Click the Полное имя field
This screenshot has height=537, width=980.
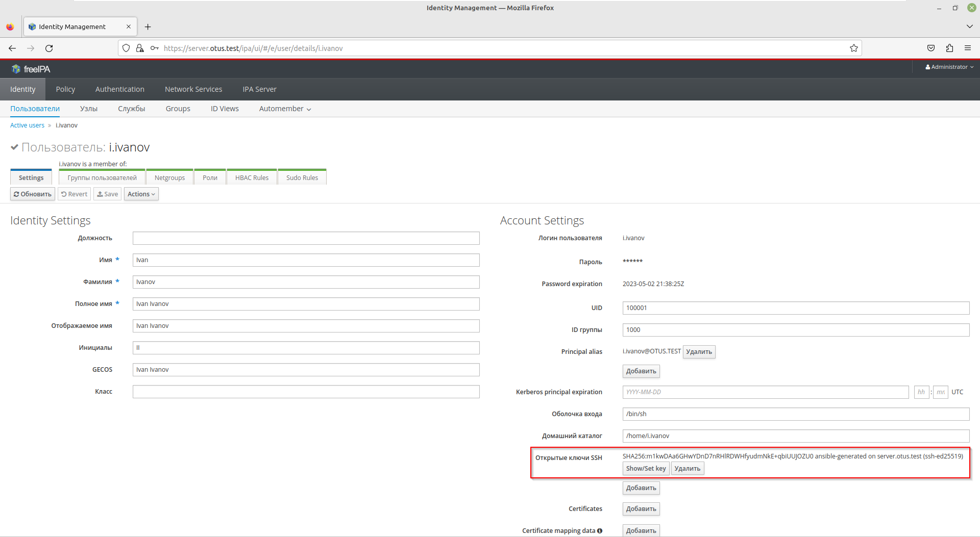pyautogui.click(x=306, y=304)
